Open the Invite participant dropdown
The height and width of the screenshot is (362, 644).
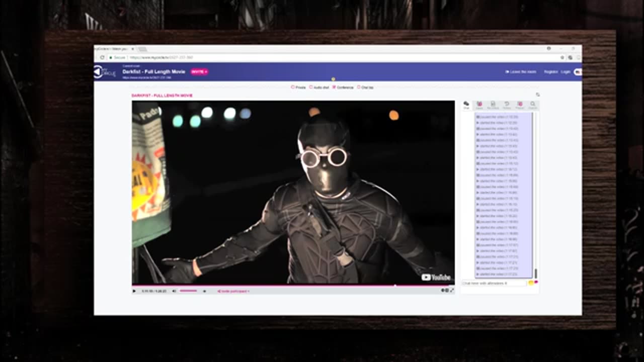tap(233, 291)
